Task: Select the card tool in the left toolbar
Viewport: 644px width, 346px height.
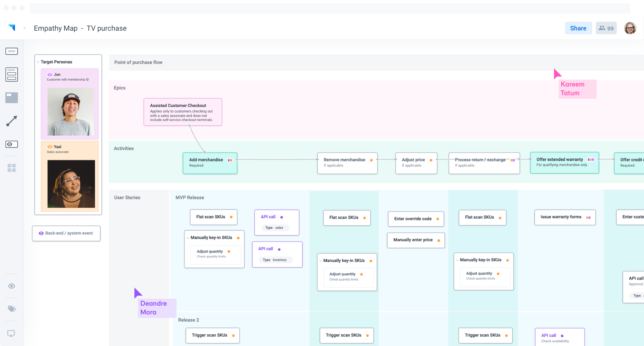Action: point(12,51)
